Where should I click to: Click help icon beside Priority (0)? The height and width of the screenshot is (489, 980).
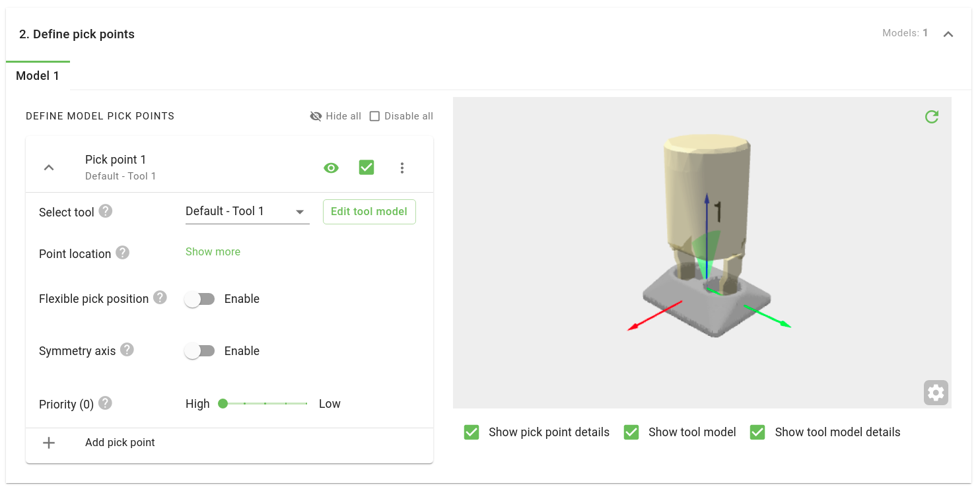point(105,403)
